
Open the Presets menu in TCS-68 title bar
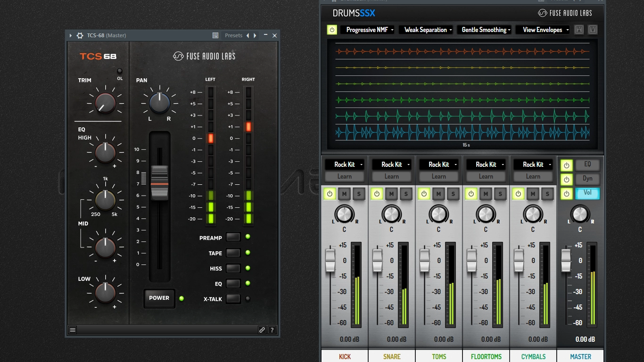click(233, 35)
